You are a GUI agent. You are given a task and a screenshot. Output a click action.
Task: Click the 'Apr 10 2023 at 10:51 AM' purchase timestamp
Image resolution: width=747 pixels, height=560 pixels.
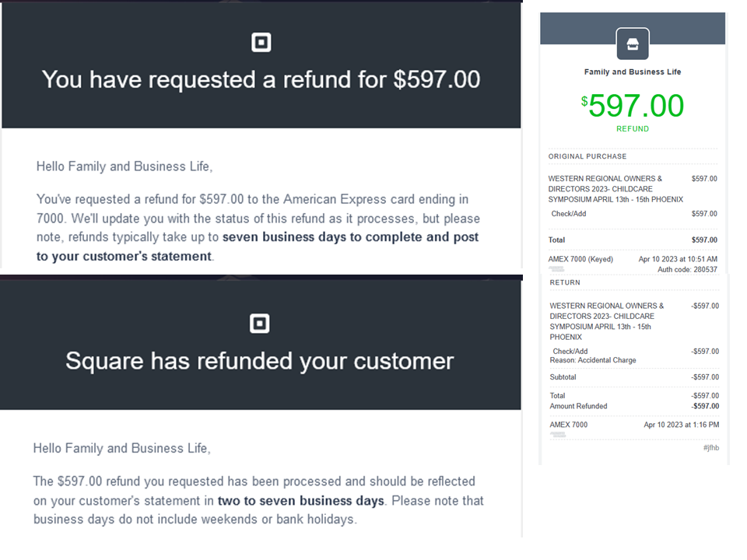678,259
